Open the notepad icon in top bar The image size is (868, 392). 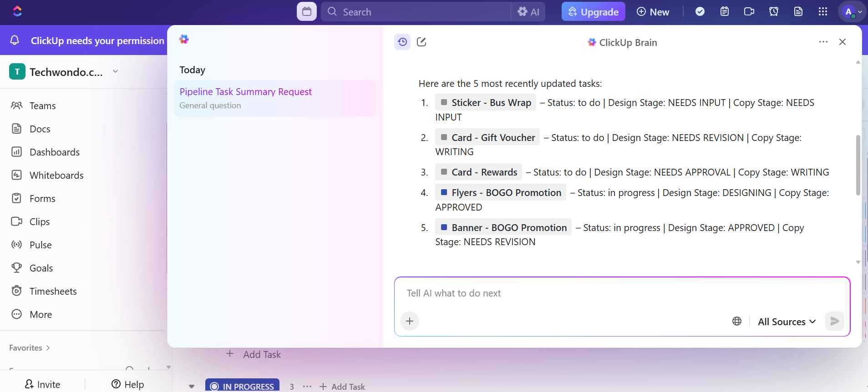[724, 12]
